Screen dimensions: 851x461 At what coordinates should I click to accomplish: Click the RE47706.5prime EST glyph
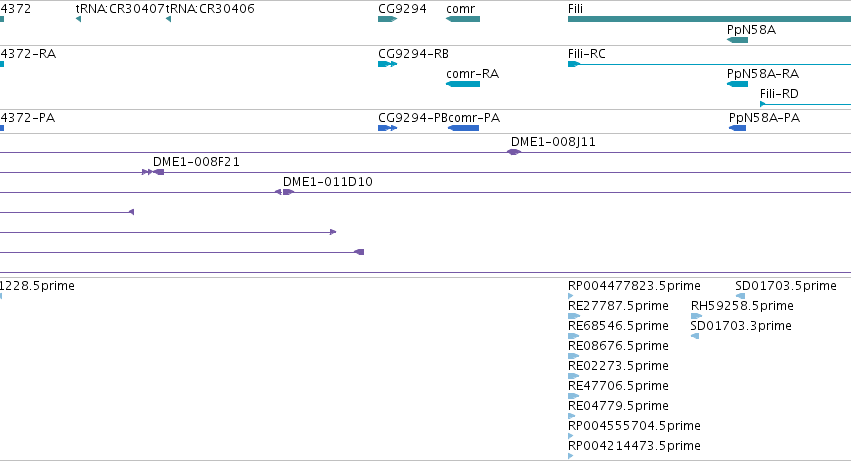(574, 396)
